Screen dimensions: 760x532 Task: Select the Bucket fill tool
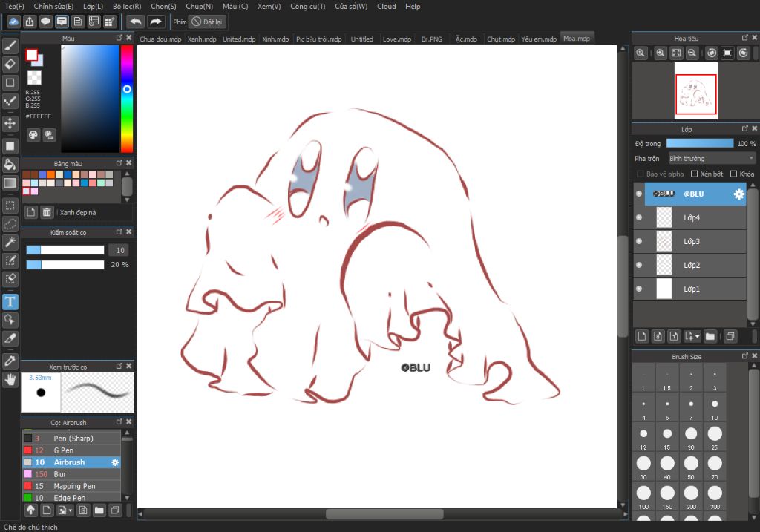[x=10, y=164]
